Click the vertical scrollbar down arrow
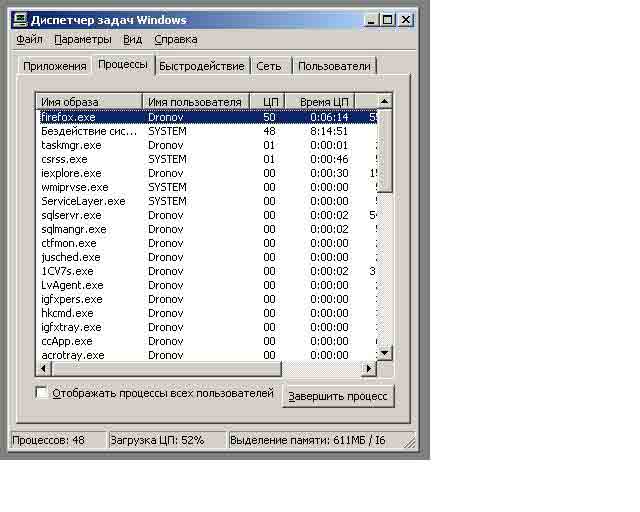 point(386,354)
